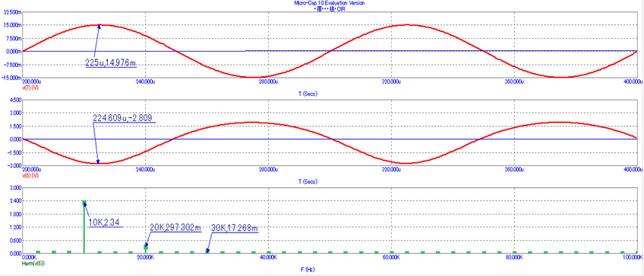Click the 20.000K frequency axis value

[145, 257]
